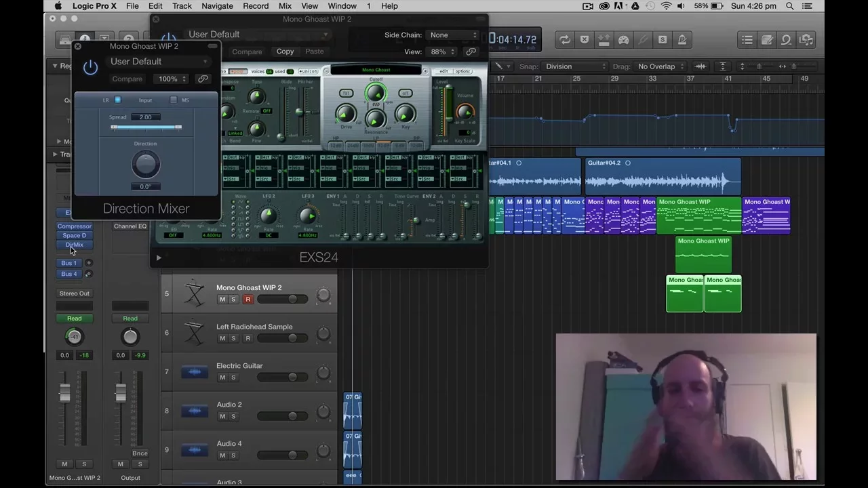
Task: Open the File menu
Action: (132, 6)
